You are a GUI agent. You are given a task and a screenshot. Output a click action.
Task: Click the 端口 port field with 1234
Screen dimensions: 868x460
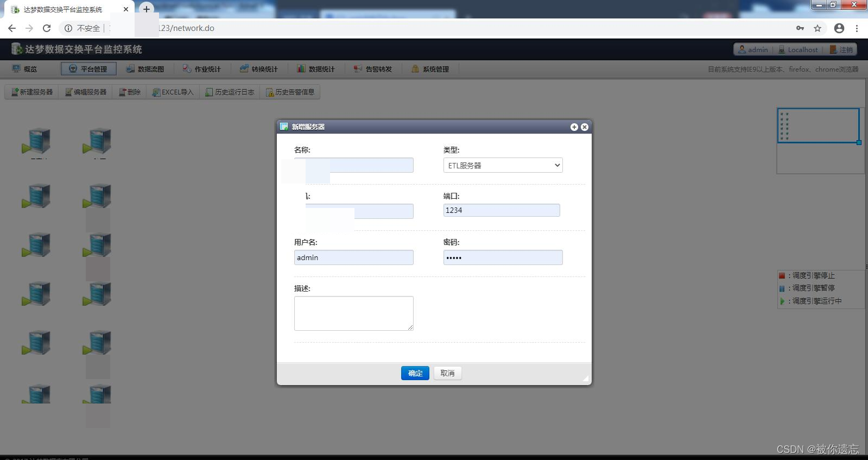[502, 210]
